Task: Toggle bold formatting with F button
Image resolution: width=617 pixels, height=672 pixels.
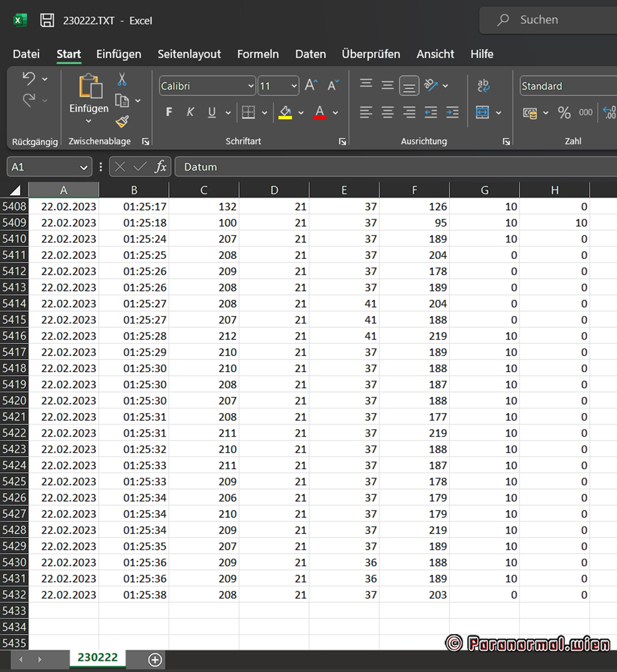Action: [169, 113]
